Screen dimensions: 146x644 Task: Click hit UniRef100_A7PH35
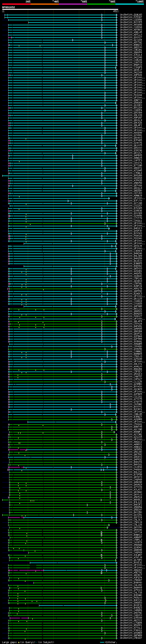131,180
